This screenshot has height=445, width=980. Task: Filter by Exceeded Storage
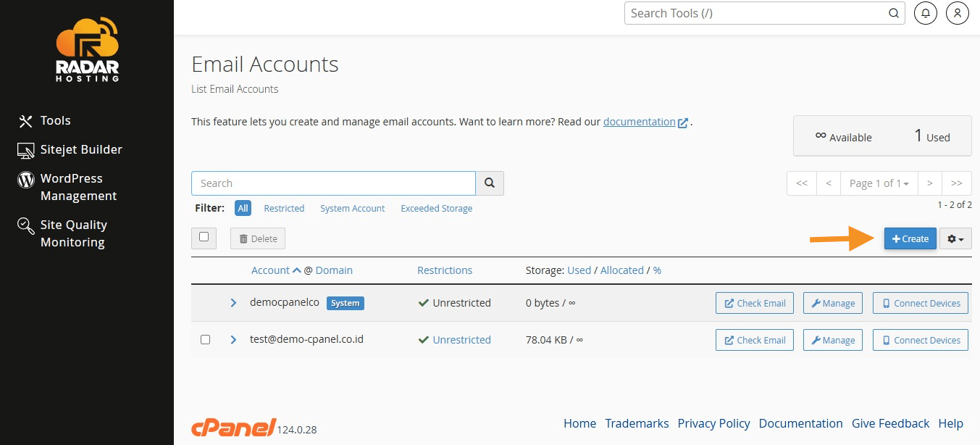click(436, 209)
